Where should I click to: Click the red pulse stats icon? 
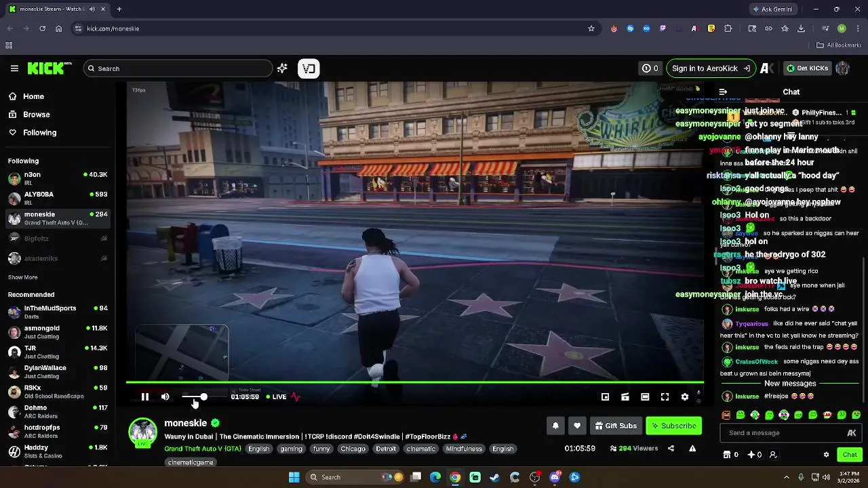296,396
